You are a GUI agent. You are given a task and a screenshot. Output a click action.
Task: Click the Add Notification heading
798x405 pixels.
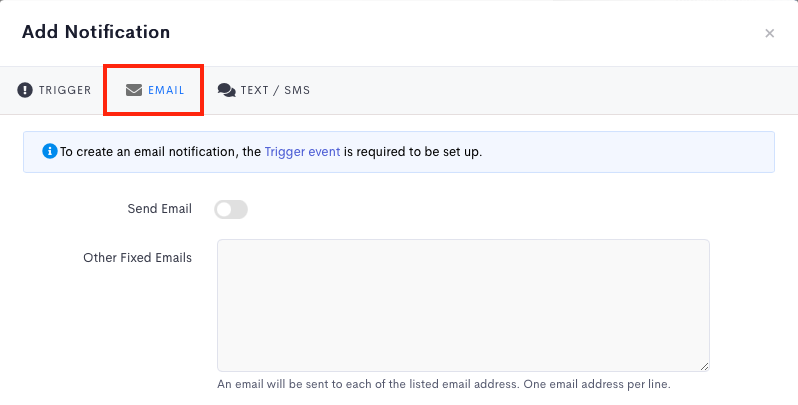(96, 32)
